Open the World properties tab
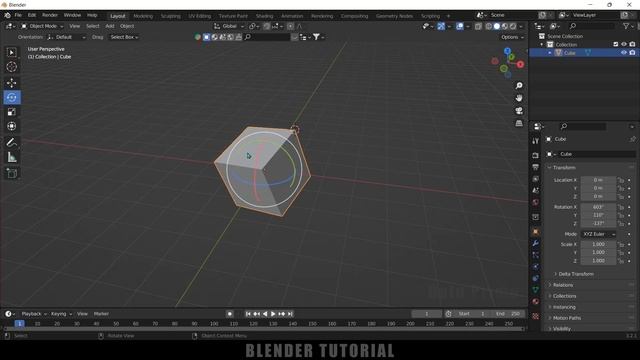The image size is (640, 360). (x=536, y=202)
